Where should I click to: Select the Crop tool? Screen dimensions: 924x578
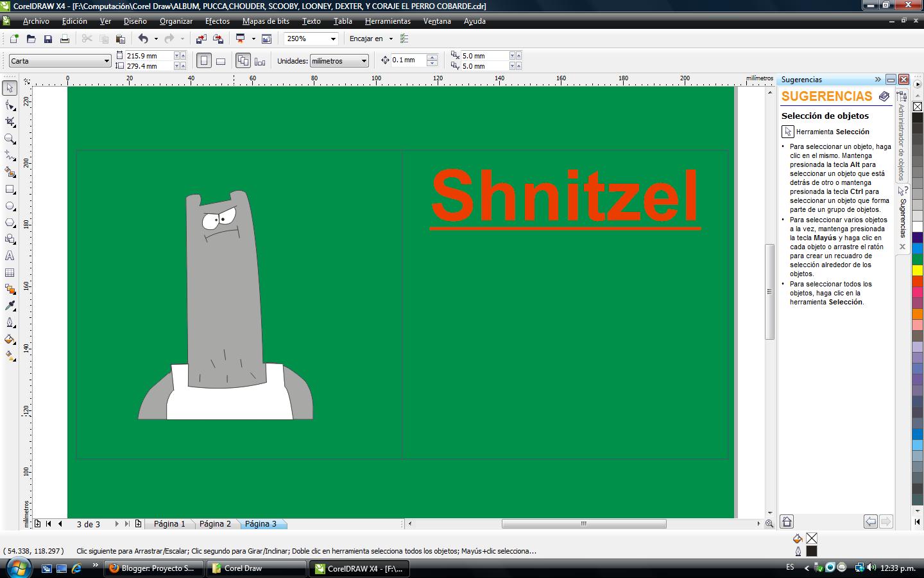(10, 122)
